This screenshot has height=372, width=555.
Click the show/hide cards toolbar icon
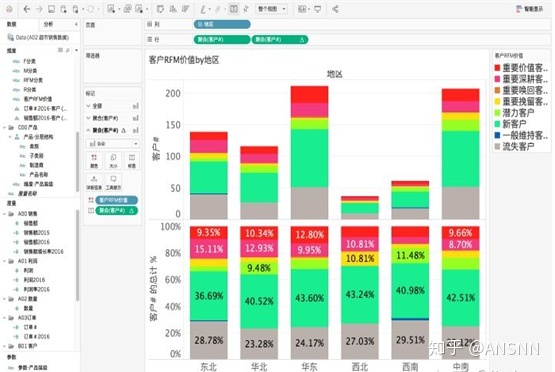click(302, 9)
